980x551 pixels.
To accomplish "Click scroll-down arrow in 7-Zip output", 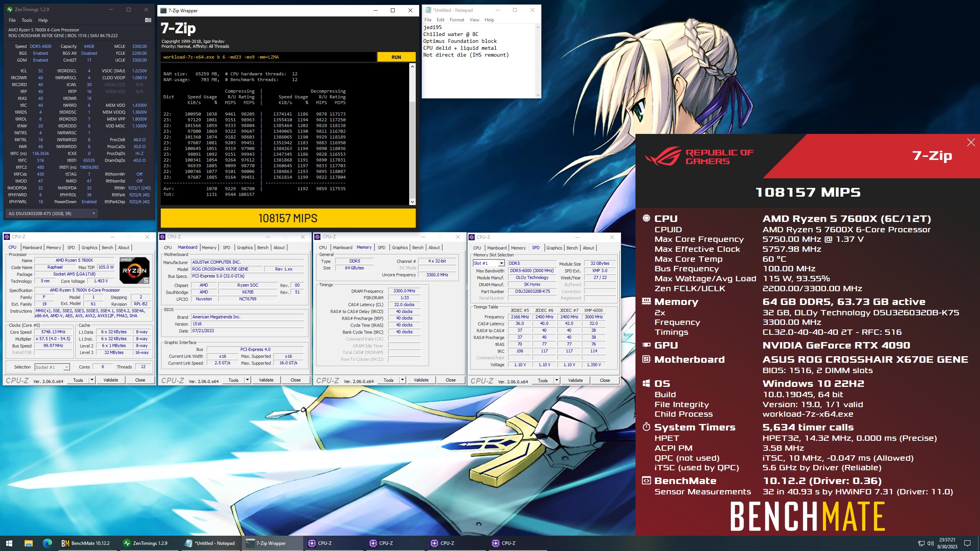I will coord(412,202).
